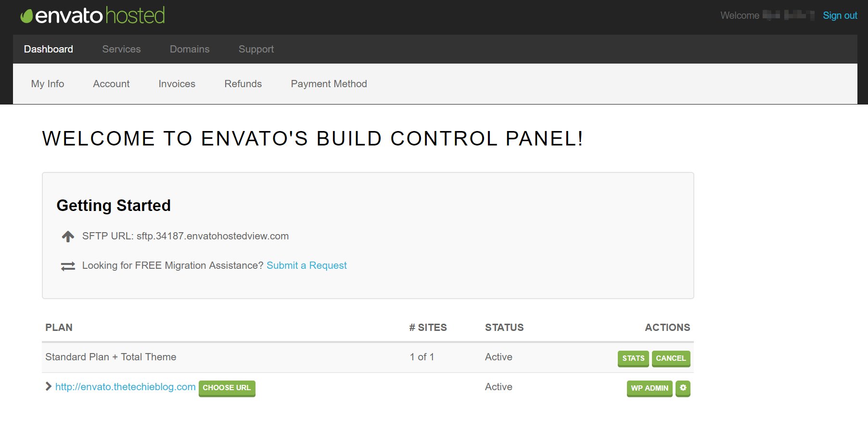Switch to the Services tab

tap(121, 49)
